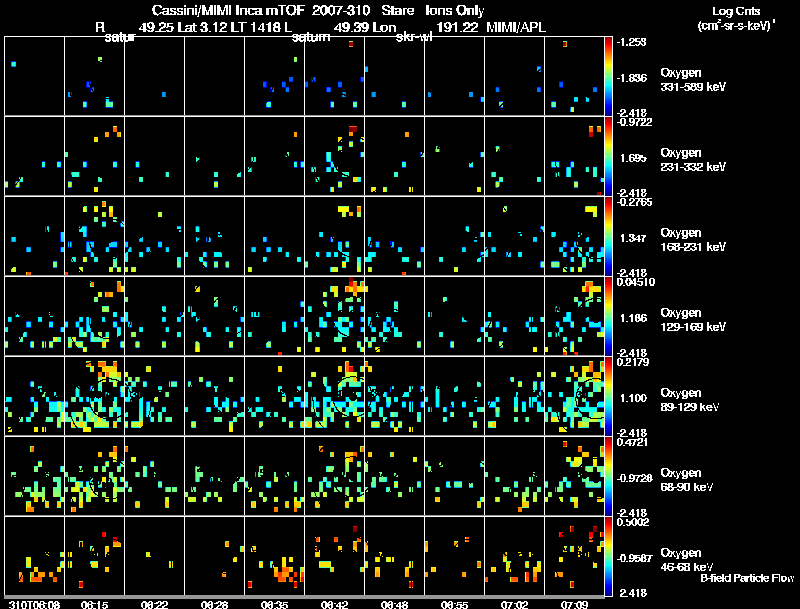This screenshot has width=800, height=609.
Task: Click the -1.253 colorbar maximum value
Action: coord(631,42)
